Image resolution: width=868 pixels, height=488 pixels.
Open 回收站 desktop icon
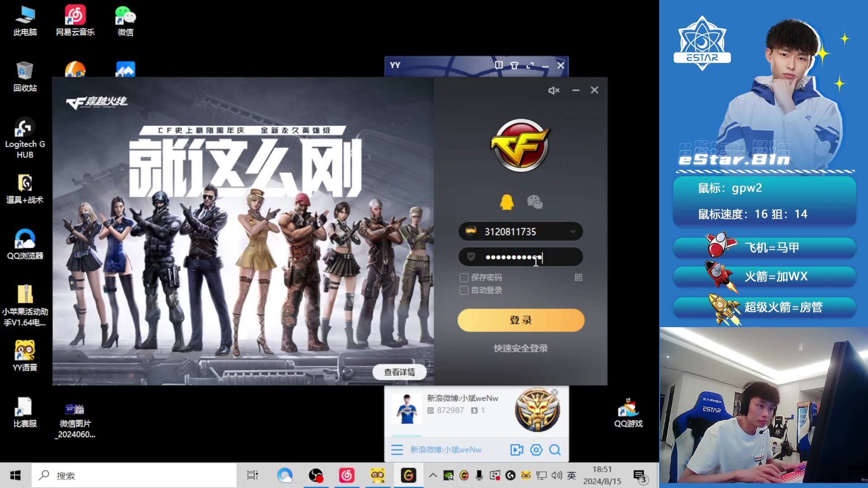(25, 76)
